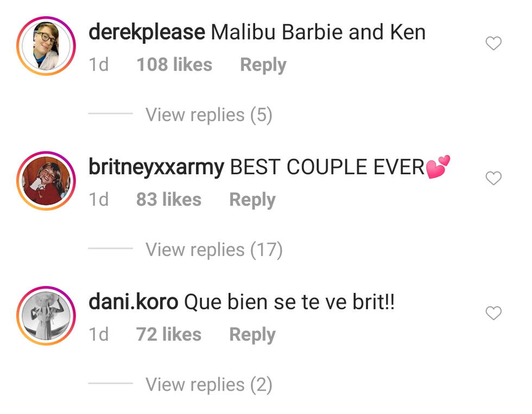Open derekplease username link

coord(147,33)
